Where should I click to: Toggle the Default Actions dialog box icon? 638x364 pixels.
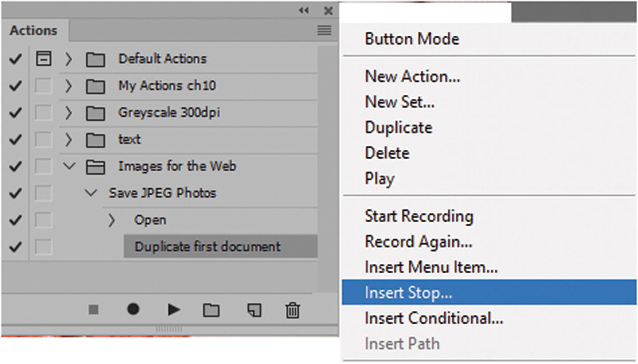click(43, 59)
